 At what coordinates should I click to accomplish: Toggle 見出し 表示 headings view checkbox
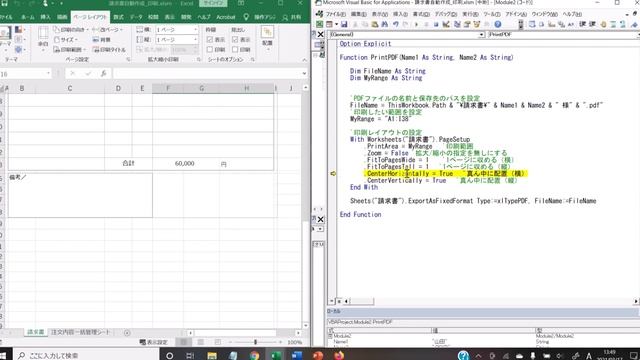tap(235, 40)
